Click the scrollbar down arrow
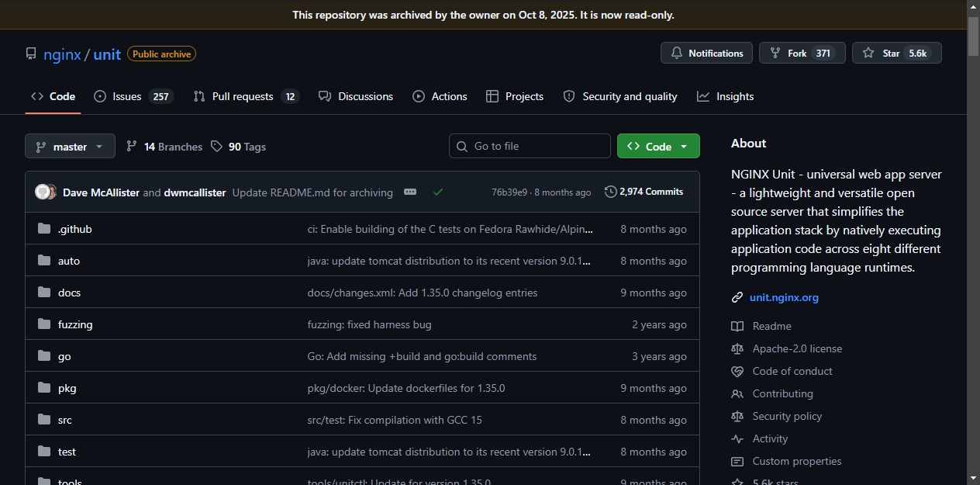The width and height of the screenshot is (980, 485). 973,478
